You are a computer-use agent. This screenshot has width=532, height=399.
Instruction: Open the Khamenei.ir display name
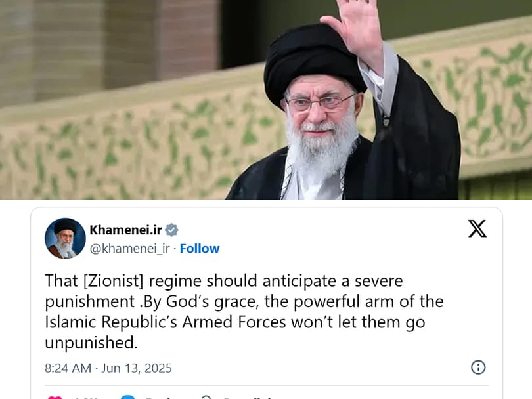pos(126,230)
